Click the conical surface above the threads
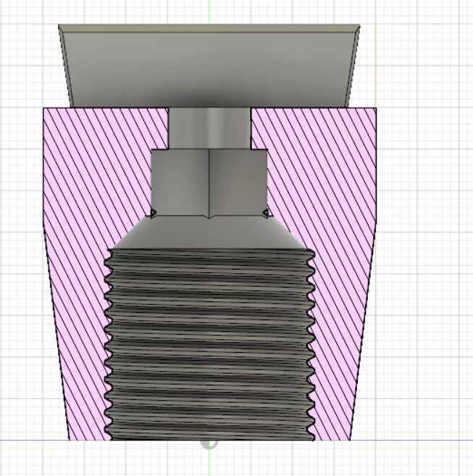 pos(209,233)
